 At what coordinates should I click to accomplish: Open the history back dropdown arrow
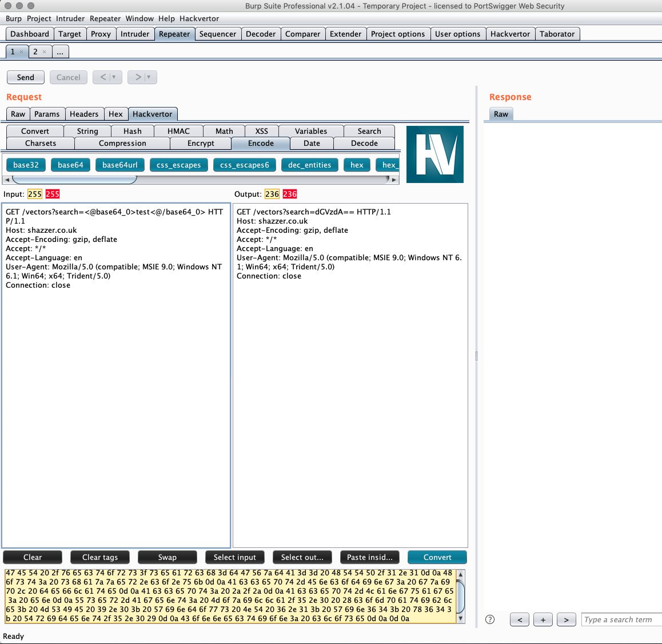[114, 77]
